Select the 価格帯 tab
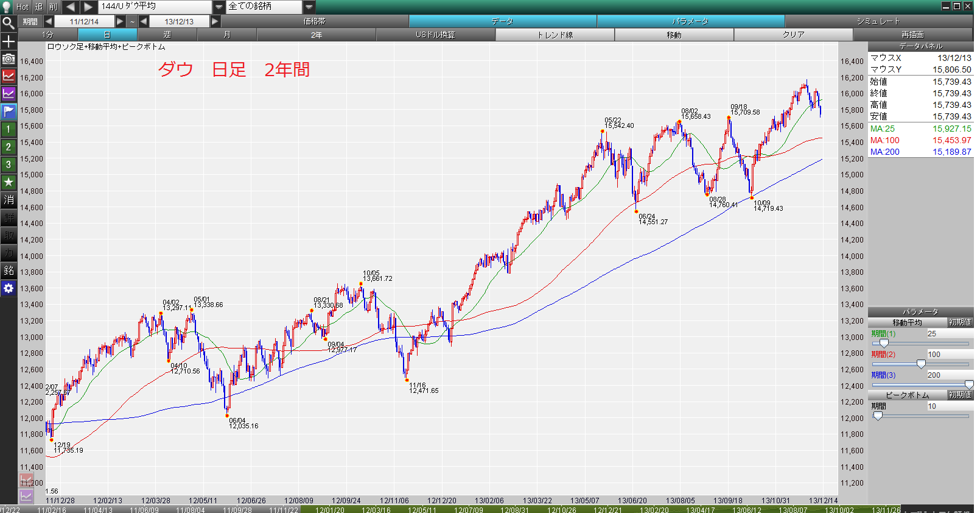The height and width of the screenshot is (513, 980). [x=315, y=21]
